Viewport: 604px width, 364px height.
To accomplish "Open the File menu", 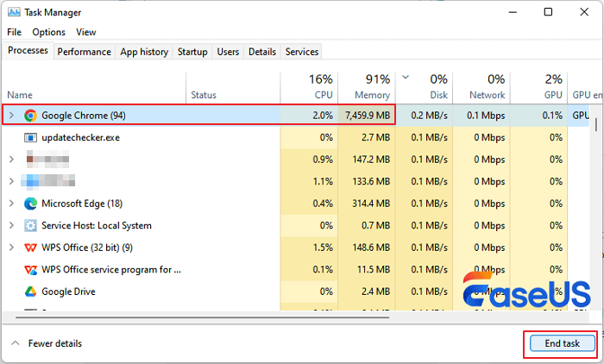I will coord(15,32).
